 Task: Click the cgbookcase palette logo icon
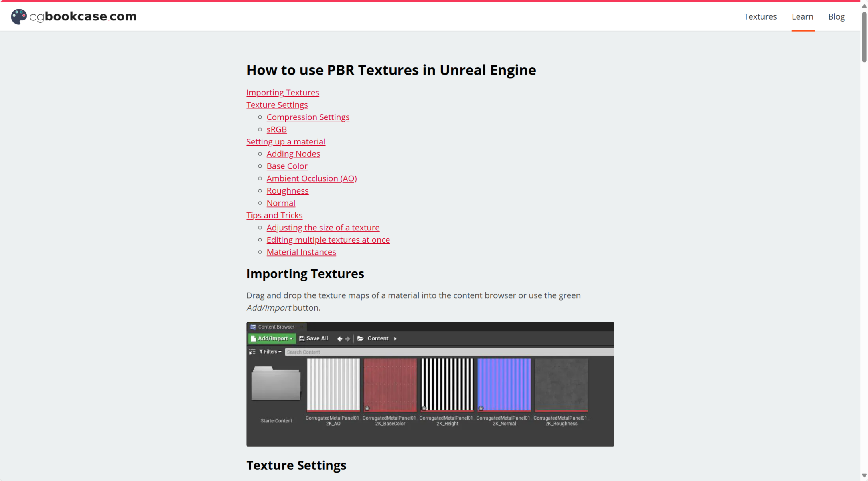click(18, 16)
